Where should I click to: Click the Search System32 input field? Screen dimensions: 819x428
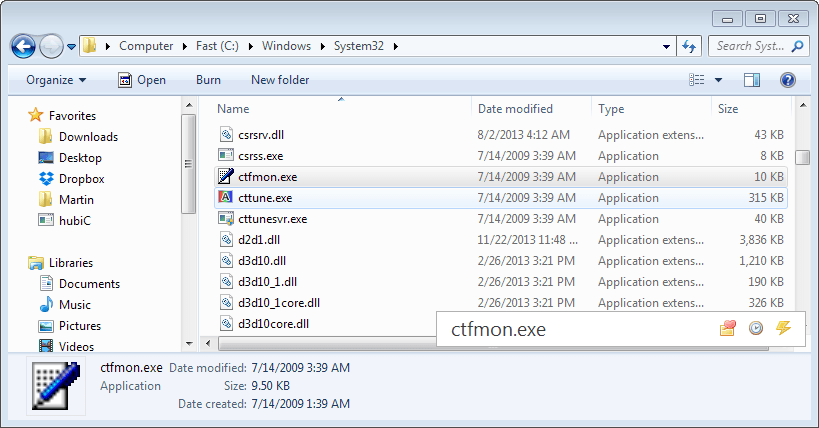coord(750,46)
